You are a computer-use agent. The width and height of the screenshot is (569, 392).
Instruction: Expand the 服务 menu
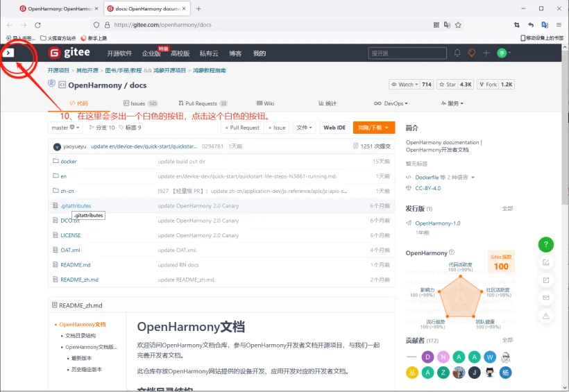[452, 103]
